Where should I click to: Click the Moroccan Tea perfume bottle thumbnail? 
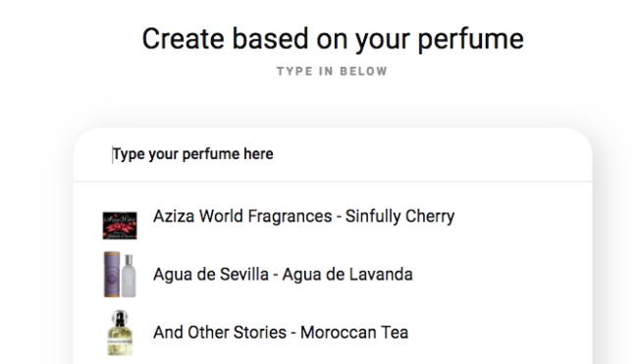pyautogui.click(x=120, y=333)
